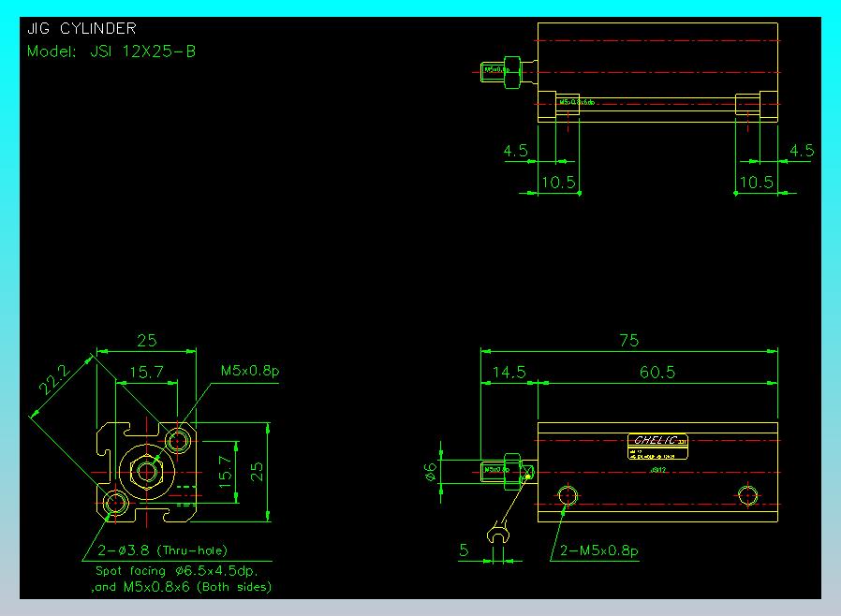Click the 5 wrench-flat width dimension
The height and width of the screenshot is (616, 841).
(x=464, y=550)
